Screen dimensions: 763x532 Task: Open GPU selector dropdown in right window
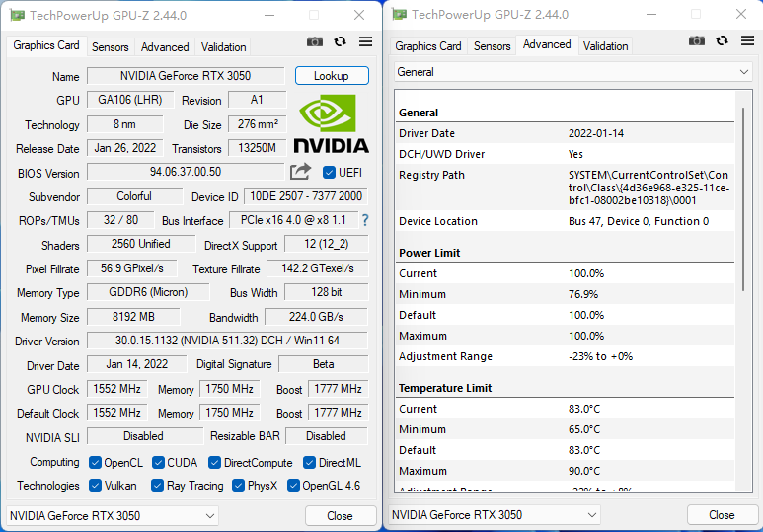494,514
